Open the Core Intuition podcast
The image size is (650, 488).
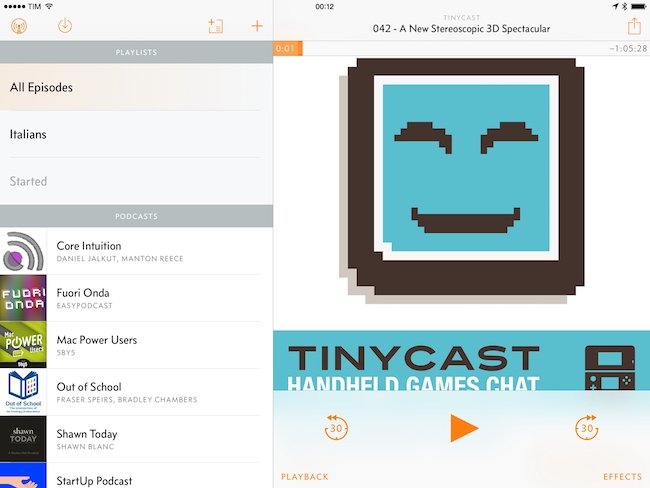pos(136,251)
